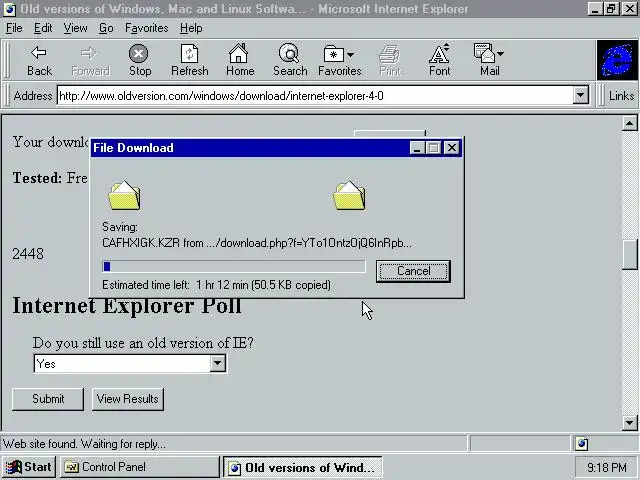Click the 'Do you still use an old version of IE?' question
The width and height of the screenshot is (640, 480).
pos(143,343)
